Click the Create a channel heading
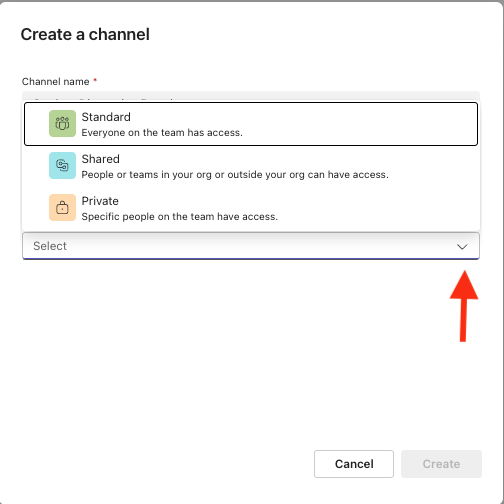This screenshot has width=504, height=504. (85, 34)
